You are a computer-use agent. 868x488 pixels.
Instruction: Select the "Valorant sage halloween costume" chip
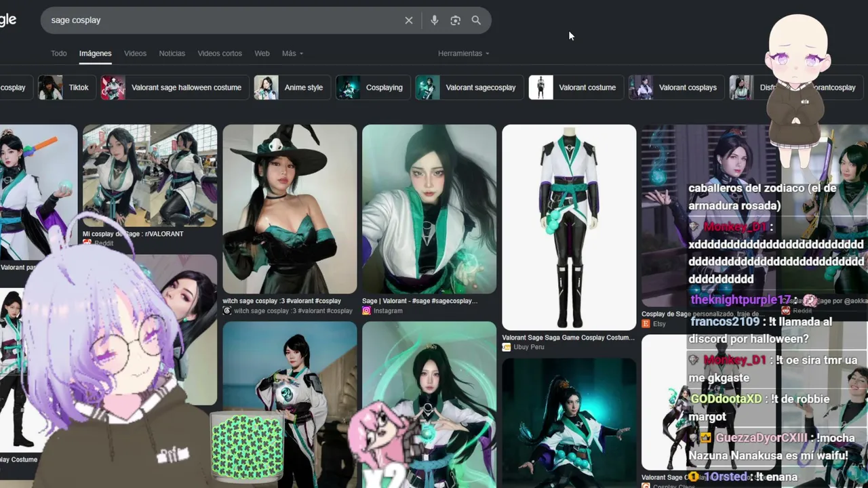click(174, 87)
